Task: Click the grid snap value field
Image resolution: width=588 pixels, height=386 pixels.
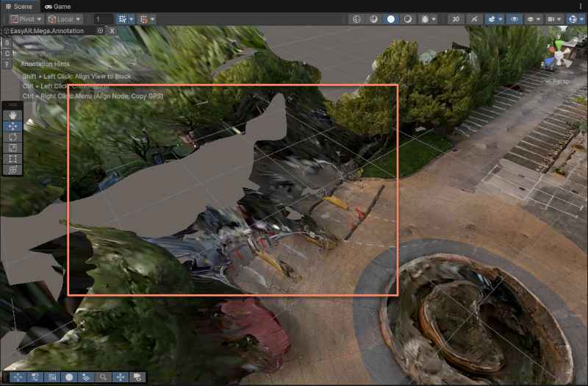Action: [104, 19]
